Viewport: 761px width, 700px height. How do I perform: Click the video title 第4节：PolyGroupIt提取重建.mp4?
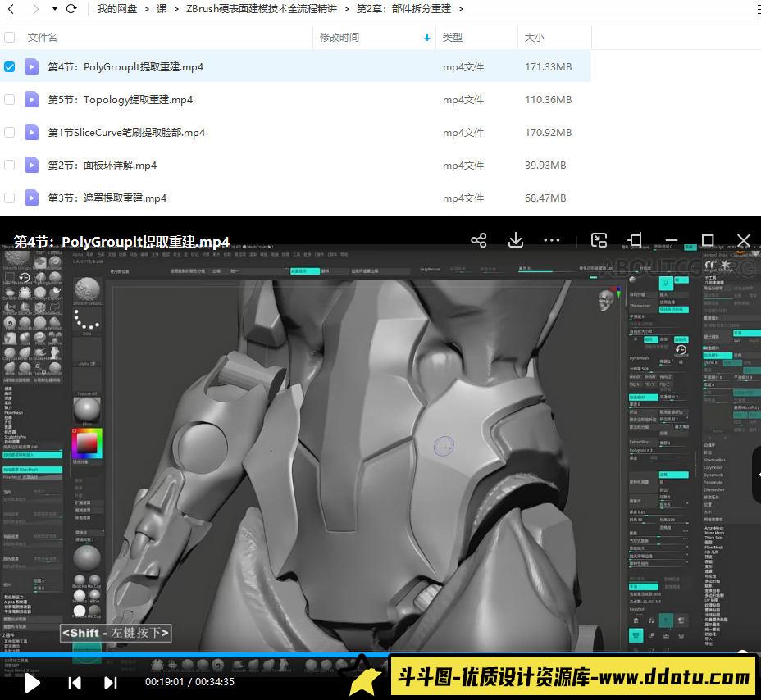point(121,242)
